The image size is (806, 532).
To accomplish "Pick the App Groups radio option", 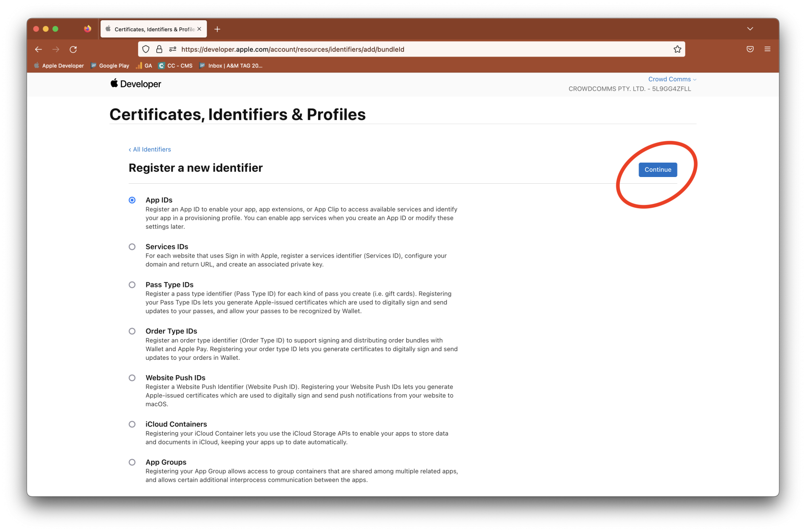I will [x=132, y=462].
